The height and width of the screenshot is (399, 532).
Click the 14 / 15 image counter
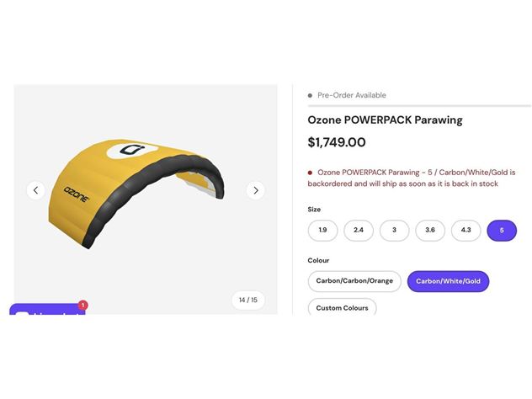248,301
